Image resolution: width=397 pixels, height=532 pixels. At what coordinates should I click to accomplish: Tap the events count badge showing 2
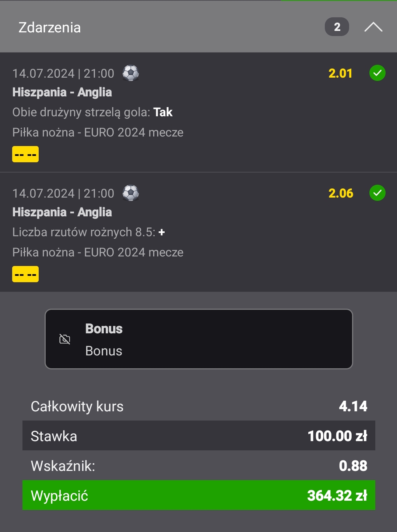337,27
